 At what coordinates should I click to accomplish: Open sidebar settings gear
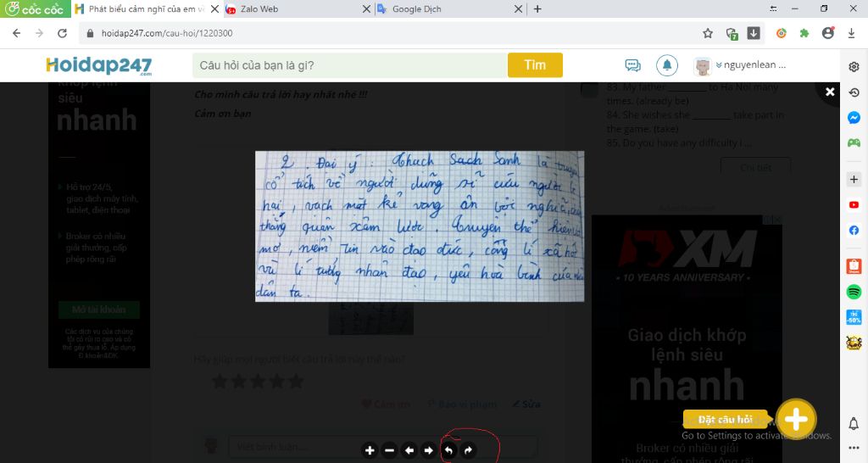pos(854,67)
